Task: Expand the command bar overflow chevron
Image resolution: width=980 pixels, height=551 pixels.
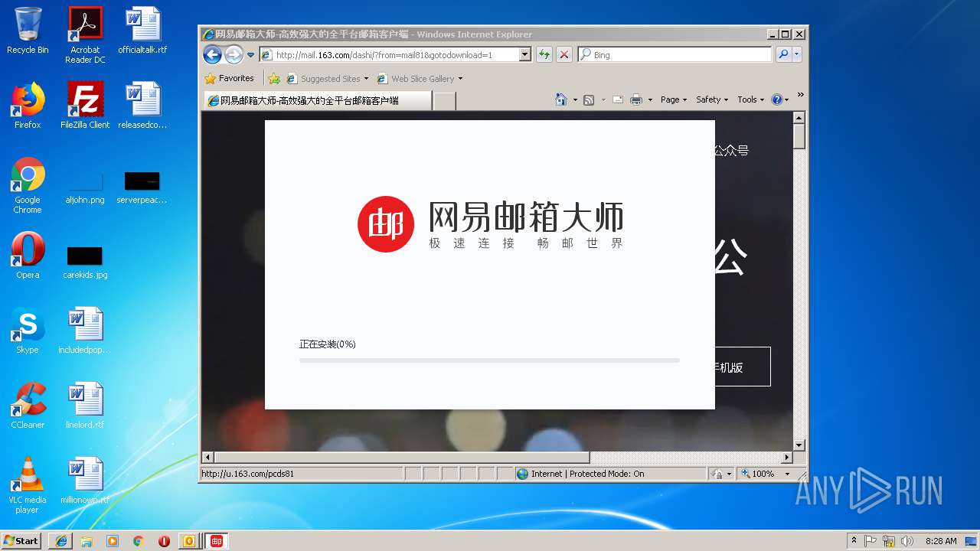Action: pyautogui.click(x=800, y=96)
